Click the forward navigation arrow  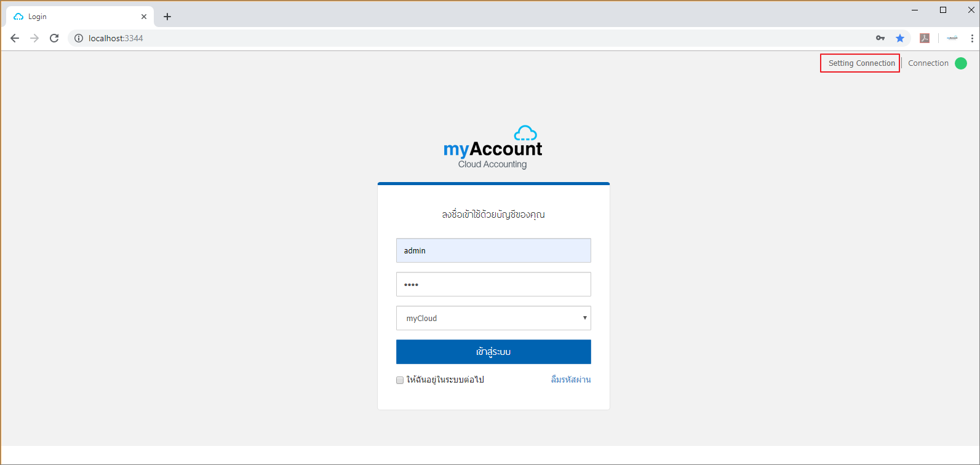click(34, 38)
